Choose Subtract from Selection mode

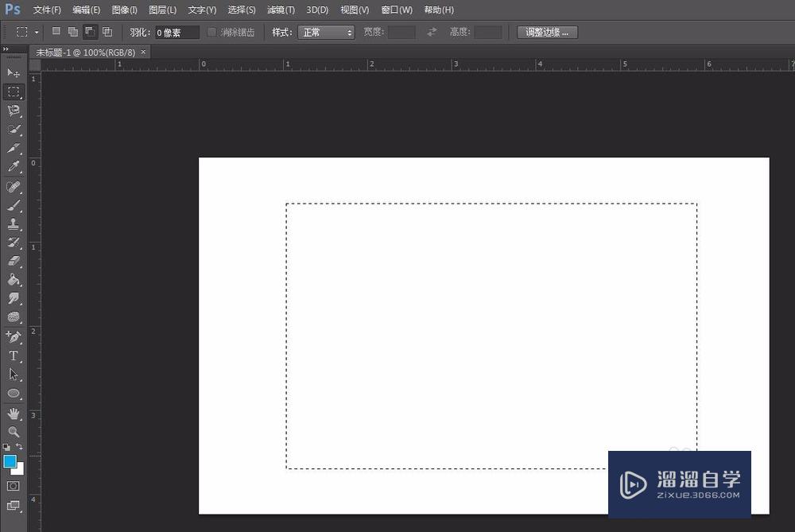(91, 32)
